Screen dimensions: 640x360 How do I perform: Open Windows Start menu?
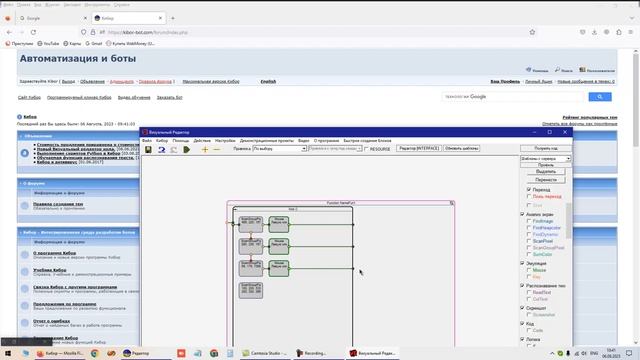pos(8,353)
